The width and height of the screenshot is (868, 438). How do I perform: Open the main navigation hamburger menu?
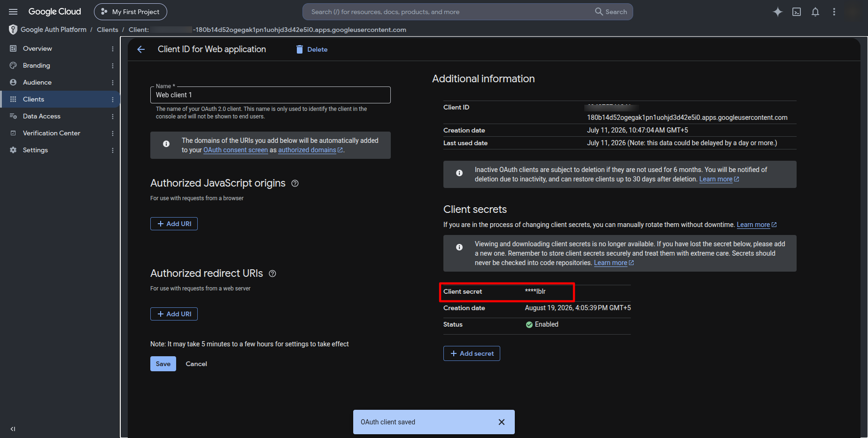13,12
